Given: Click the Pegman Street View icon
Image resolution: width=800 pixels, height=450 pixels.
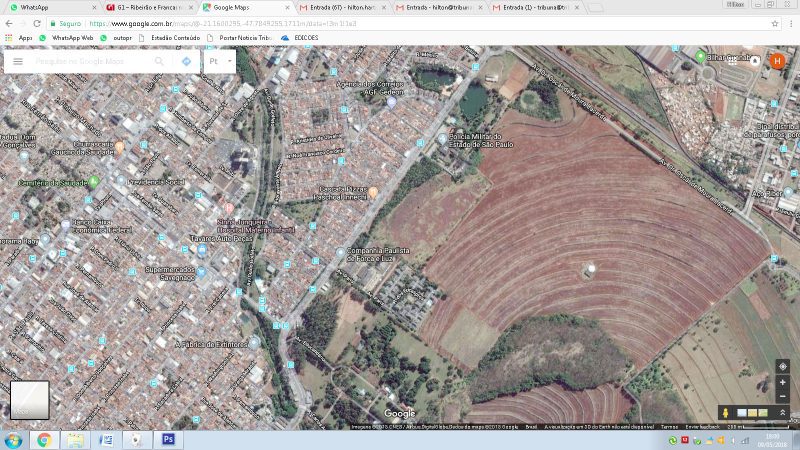Looking at the screenshot, I should [724, 413].
